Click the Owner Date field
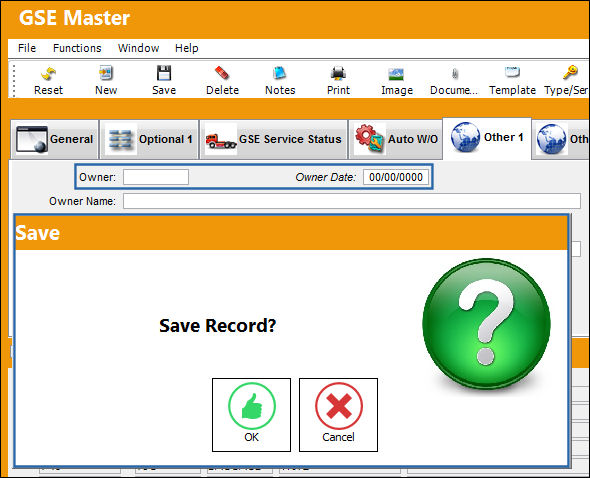 [x=396, y=177]
